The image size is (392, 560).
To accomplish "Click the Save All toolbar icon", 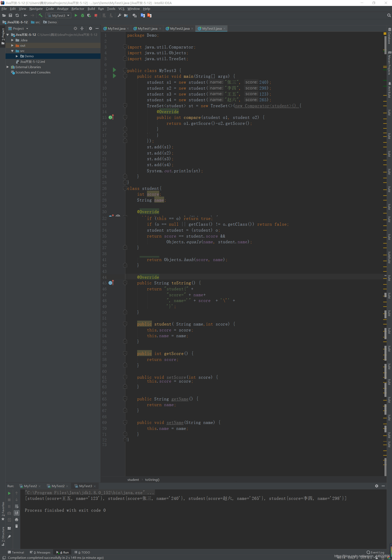I will [x=10, y=15].
